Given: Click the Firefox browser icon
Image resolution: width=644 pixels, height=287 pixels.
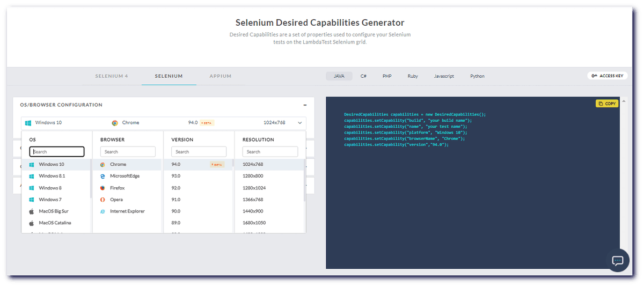Looking at the screenshot, I should pyautogui.click(x=103, y=188).
